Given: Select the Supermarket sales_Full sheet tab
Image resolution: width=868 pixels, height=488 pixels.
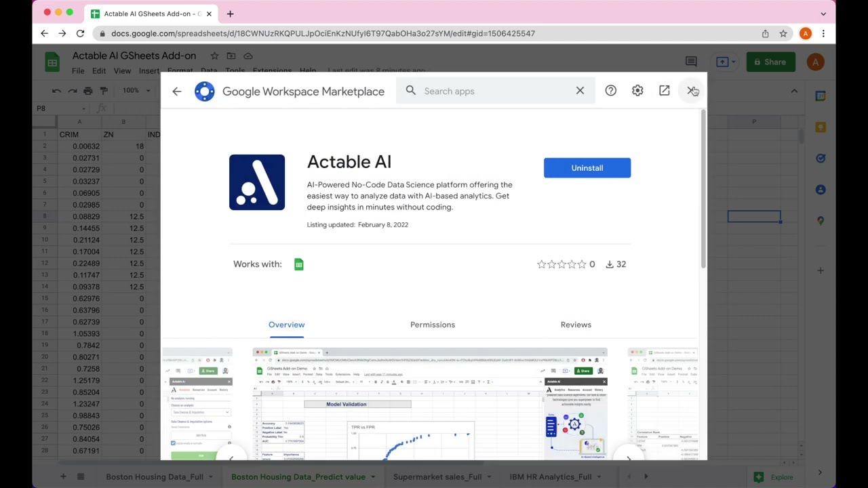Looking at the screenshot, I should (437, 476).
